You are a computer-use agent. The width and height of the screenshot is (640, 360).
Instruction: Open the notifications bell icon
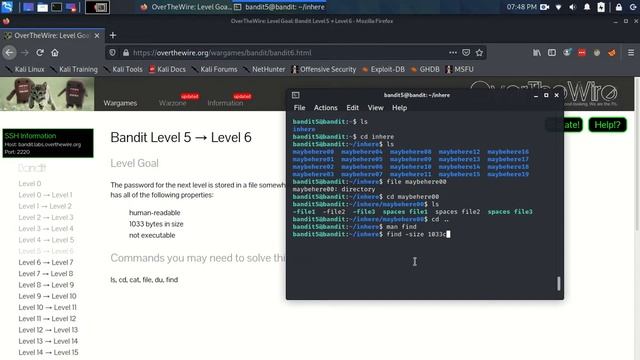587,7
